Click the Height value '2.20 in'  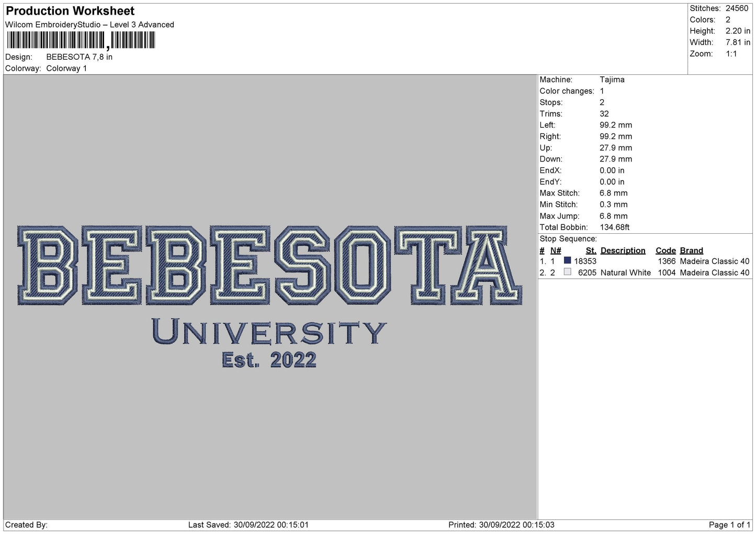(x=738, y=31)
